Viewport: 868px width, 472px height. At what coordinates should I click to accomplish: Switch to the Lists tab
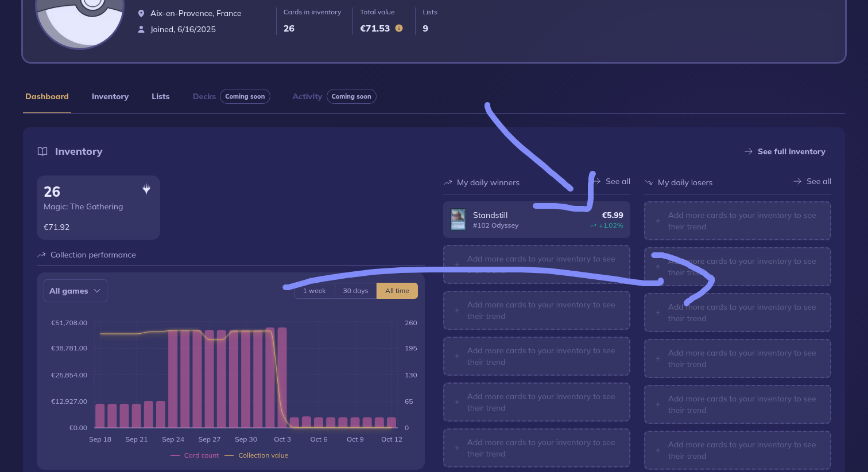pos(160,96)
